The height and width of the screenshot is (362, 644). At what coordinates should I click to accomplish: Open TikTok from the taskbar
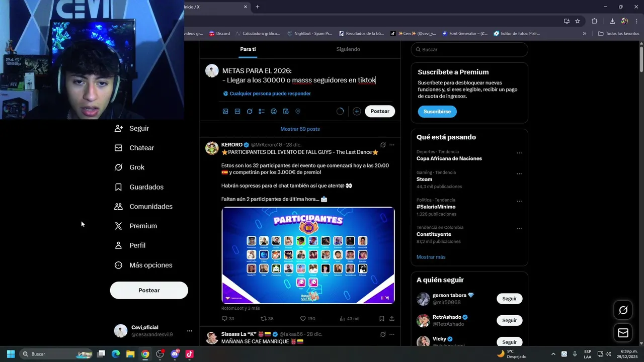click(190, 354)
